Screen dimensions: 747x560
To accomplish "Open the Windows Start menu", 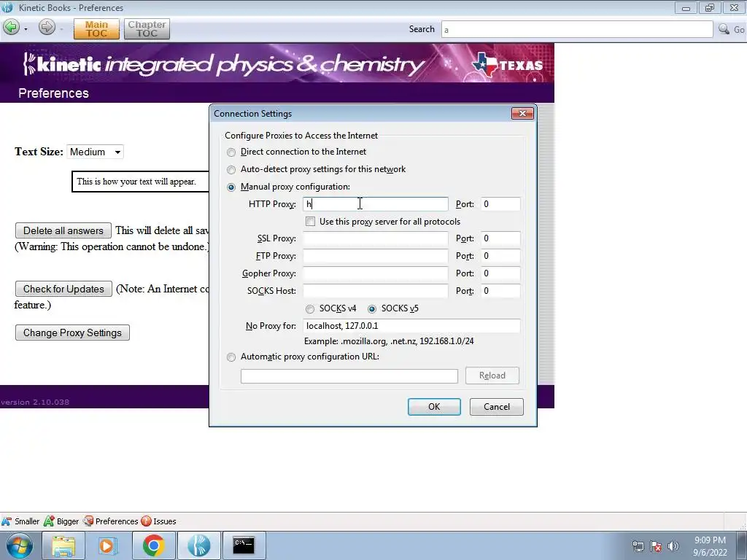I will coord(19,545).
